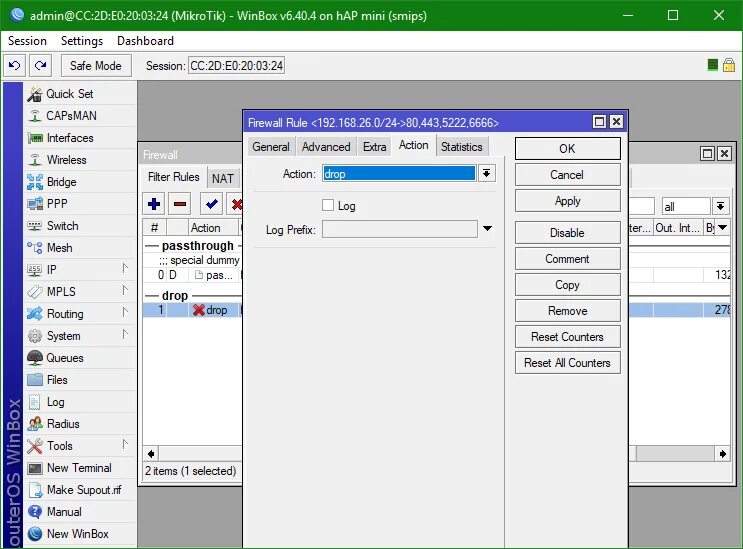This screenshot has width=743, height=549.
Task: Enable the Log checkbox
Action: [x=328, y=205]
